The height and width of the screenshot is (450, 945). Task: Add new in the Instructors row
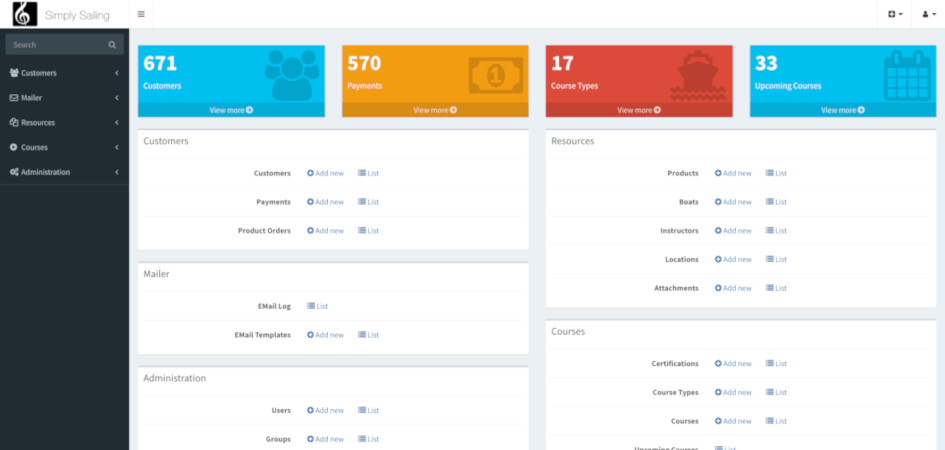[733, 231]
